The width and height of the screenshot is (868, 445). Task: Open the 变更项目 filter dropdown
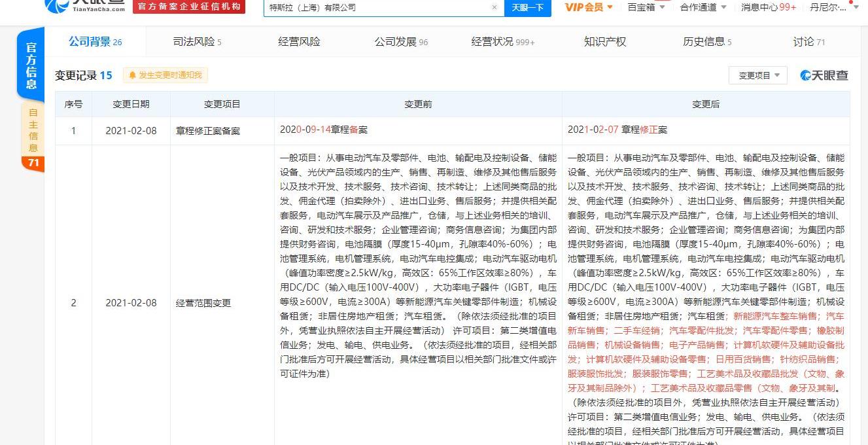pos(758,76)
